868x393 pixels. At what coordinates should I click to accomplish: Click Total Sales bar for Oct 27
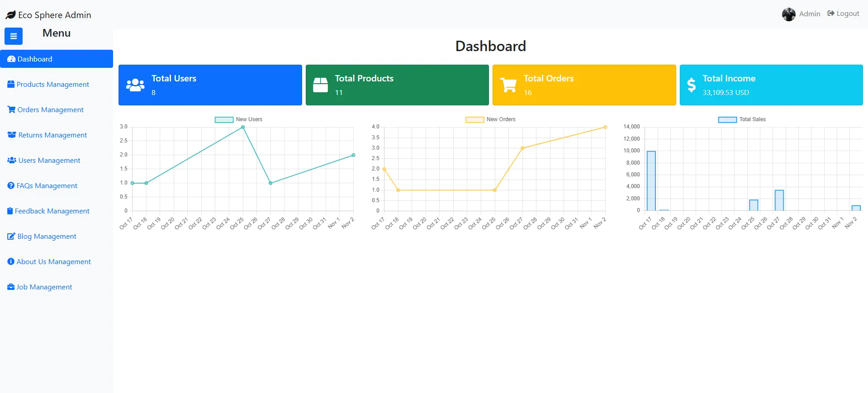pyautogui.click(x=779, y=200)
